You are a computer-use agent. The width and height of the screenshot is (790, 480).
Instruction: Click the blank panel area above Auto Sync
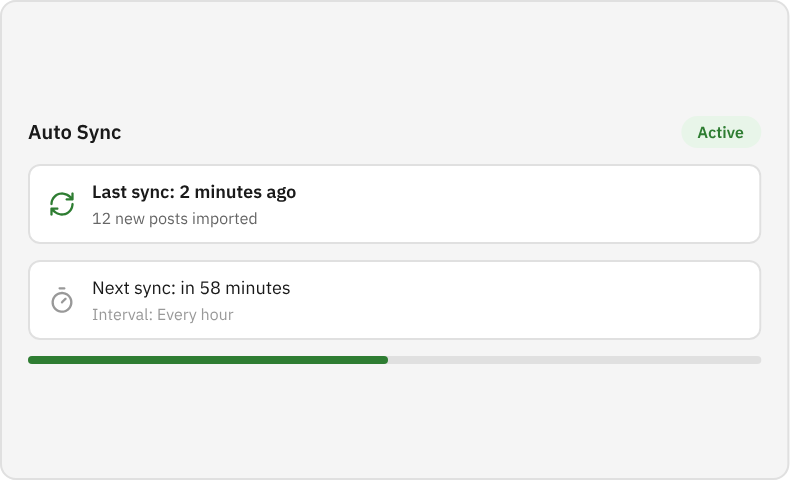(395, 60)
